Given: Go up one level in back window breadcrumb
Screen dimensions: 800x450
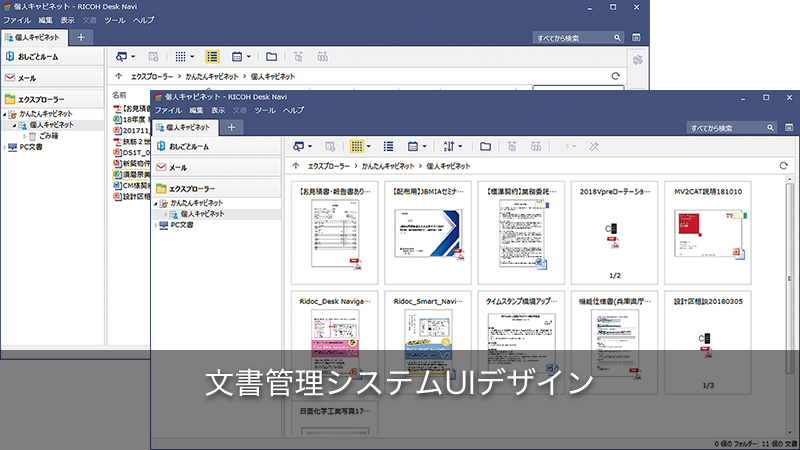Looking at the screenshot, I should 119,76.
